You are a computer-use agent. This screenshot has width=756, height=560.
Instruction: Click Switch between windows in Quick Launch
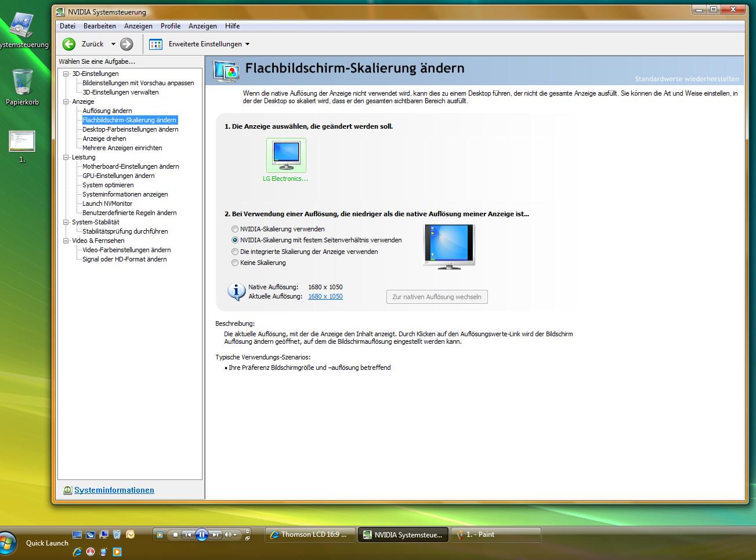[91, 534]
